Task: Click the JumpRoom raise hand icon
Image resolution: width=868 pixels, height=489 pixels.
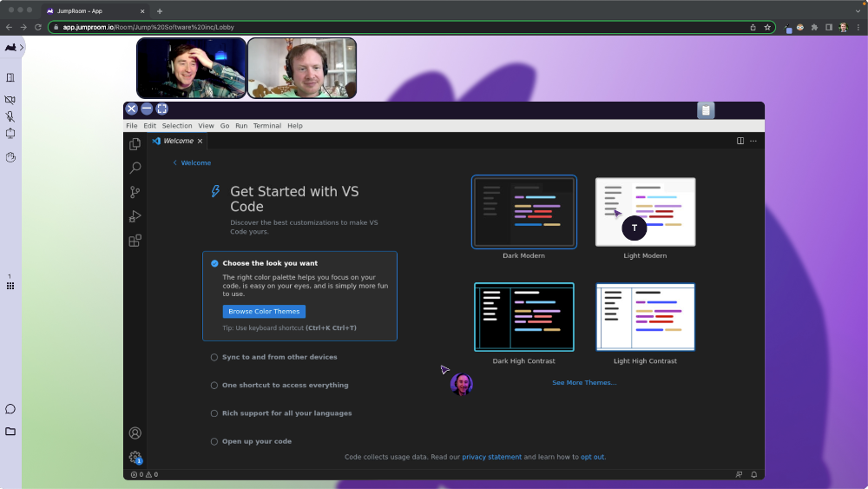Action: pos(10,157)
